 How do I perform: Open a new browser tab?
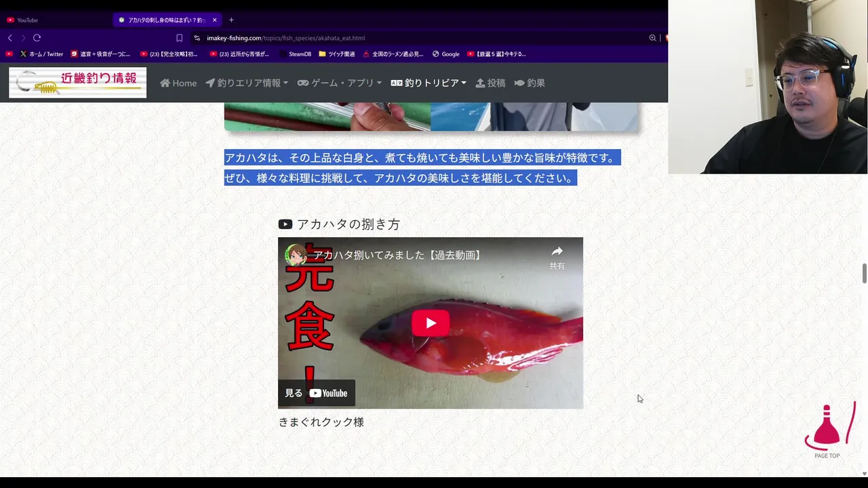tap(231, 20)
